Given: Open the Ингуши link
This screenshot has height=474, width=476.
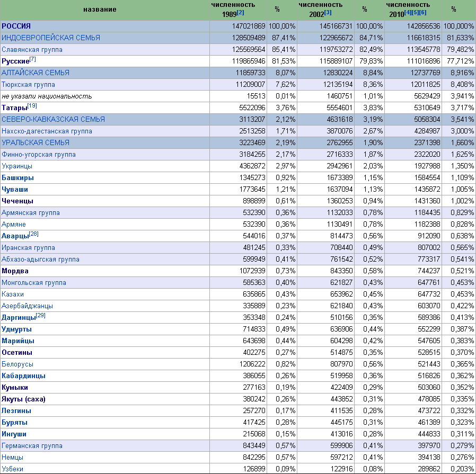Looking at the screenshot, I should point(14,434).
